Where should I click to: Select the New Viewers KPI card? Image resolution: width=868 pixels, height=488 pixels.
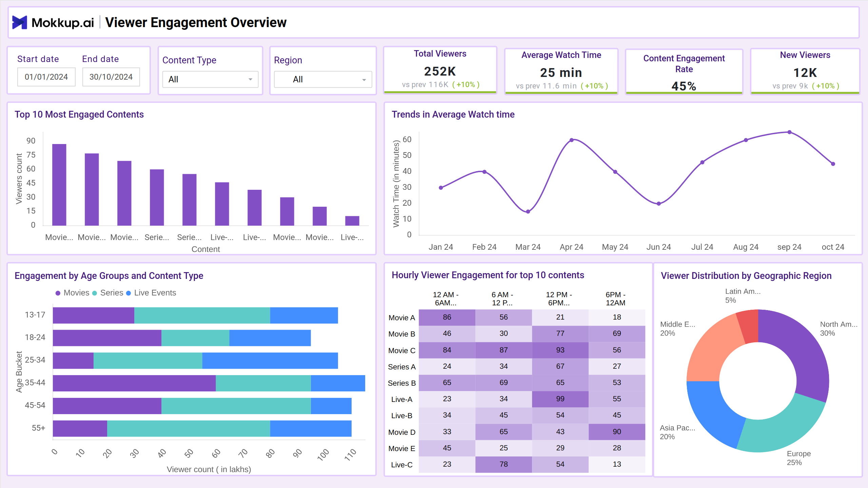tap(805, 71)
